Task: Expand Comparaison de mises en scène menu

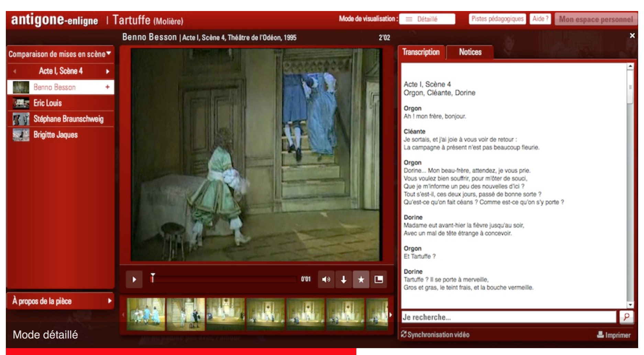Action: pos(60,54)
